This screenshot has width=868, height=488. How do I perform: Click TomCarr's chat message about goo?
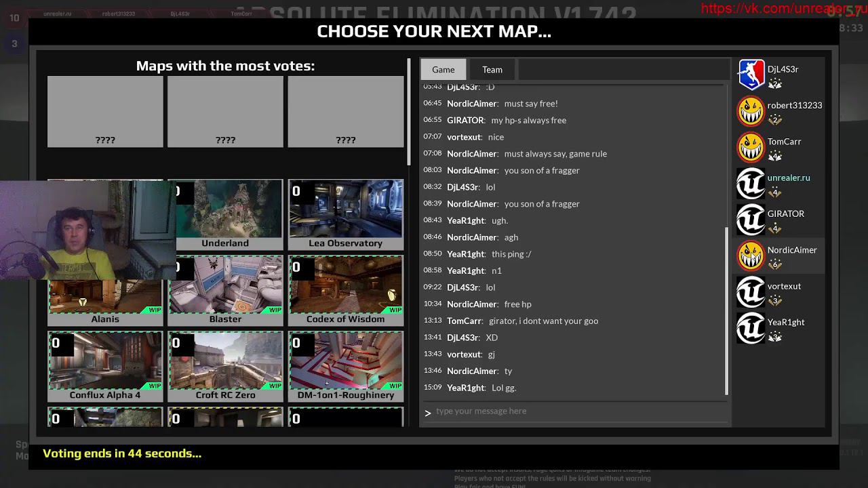coord(543,321)
